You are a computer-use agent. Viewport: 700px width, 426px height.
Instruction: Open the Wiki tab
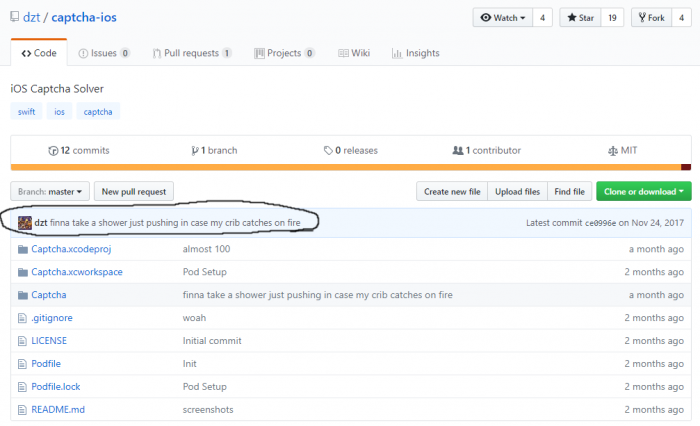(x=354, y=53)
